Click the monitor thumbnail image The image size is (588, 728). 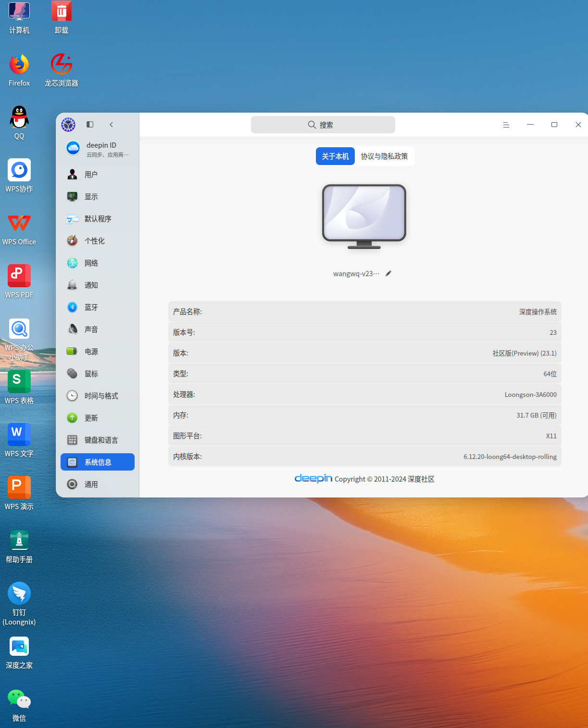[364, 217]
